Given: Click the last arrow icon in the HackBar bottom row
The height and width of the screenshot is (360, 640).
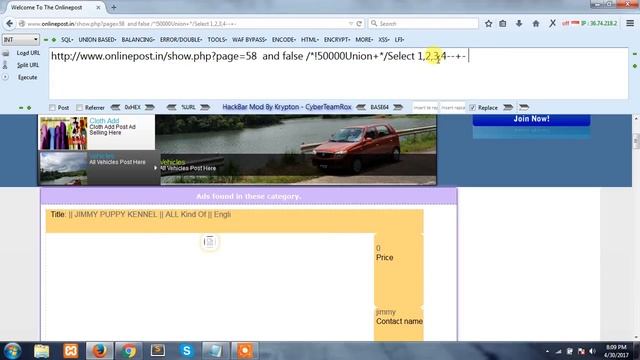Looking at the screenshot, I should coord(524,107).
